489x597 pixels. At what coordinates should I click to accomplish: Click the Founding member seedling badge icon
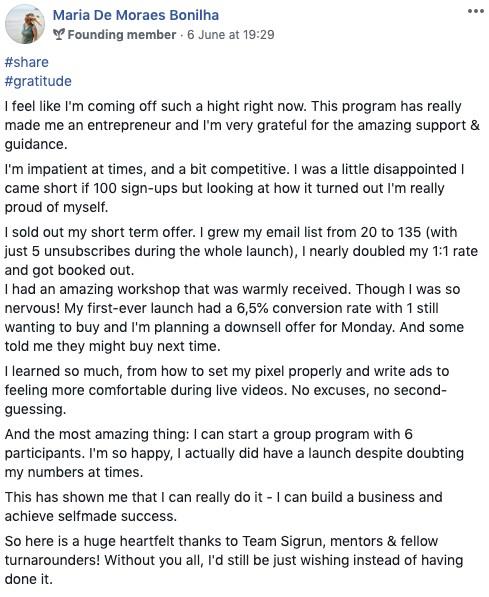(x=59, y=35)
